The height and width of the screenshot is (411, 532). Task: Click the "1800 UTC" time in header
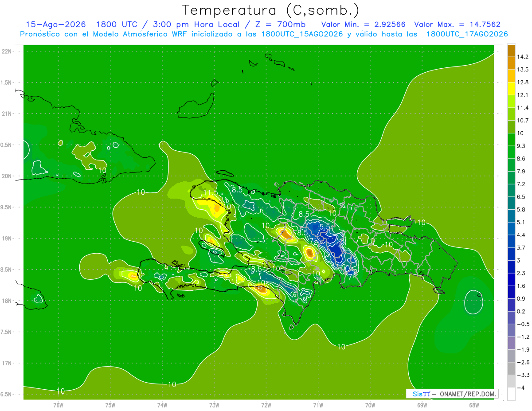point(117,24)
